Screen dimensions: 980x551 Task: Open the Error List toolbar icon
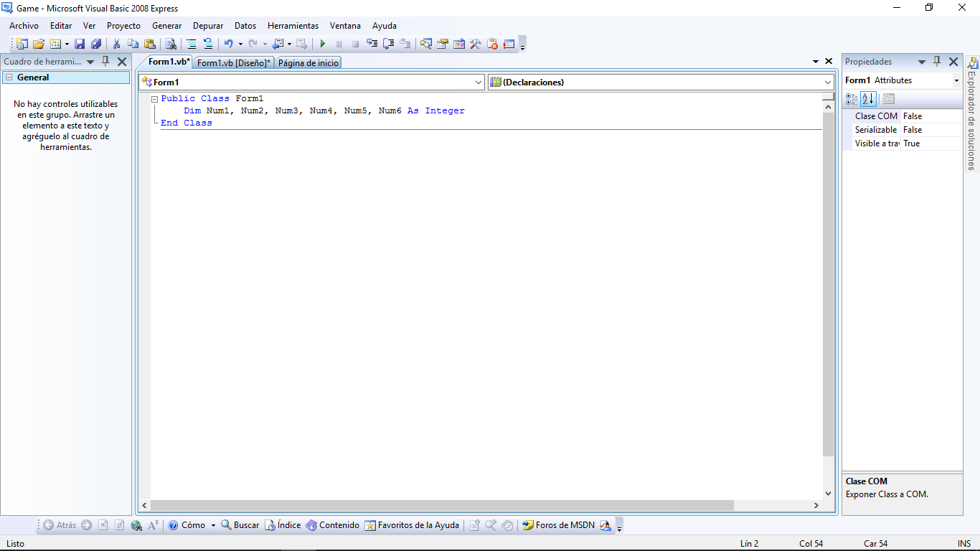point(492,44)
